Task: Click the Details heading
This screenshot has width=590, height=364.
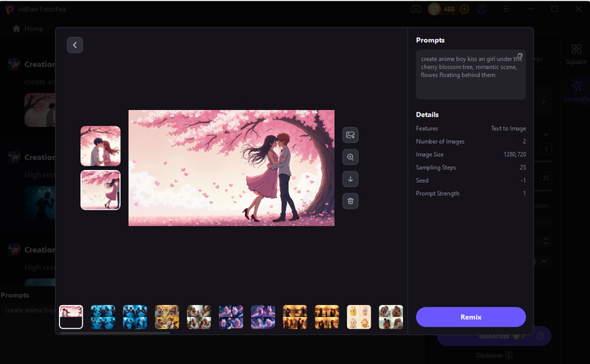Action: [427, 115]
